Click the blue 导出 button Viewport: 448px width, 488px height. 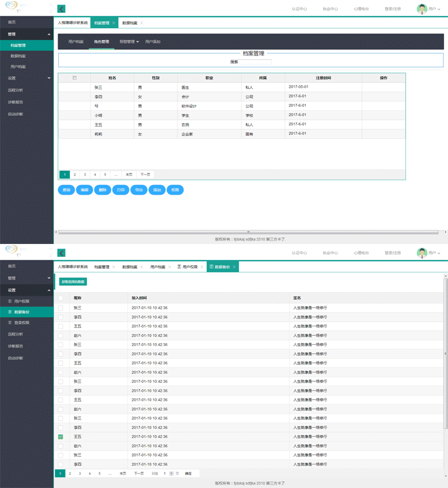click(139, 190)
